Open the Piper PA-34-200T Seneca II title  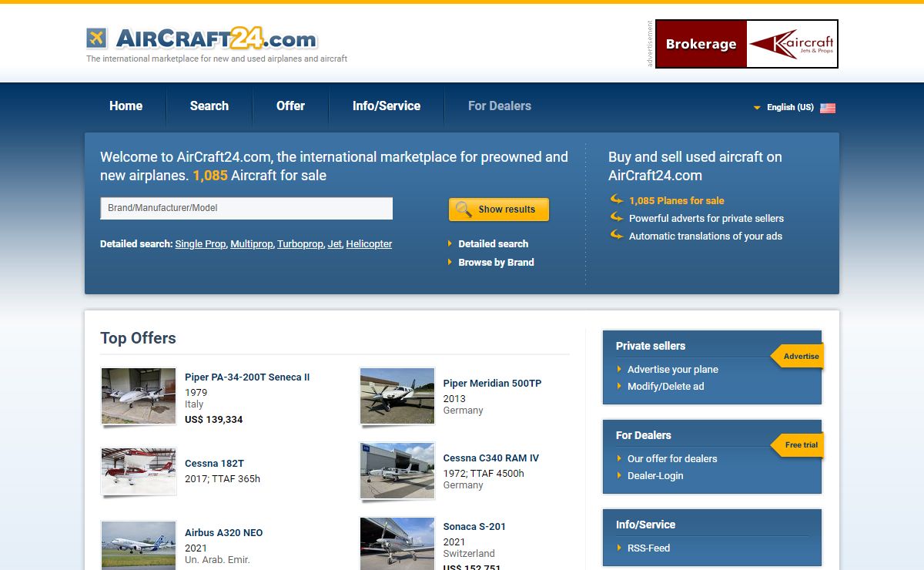[x=247, y=377]
